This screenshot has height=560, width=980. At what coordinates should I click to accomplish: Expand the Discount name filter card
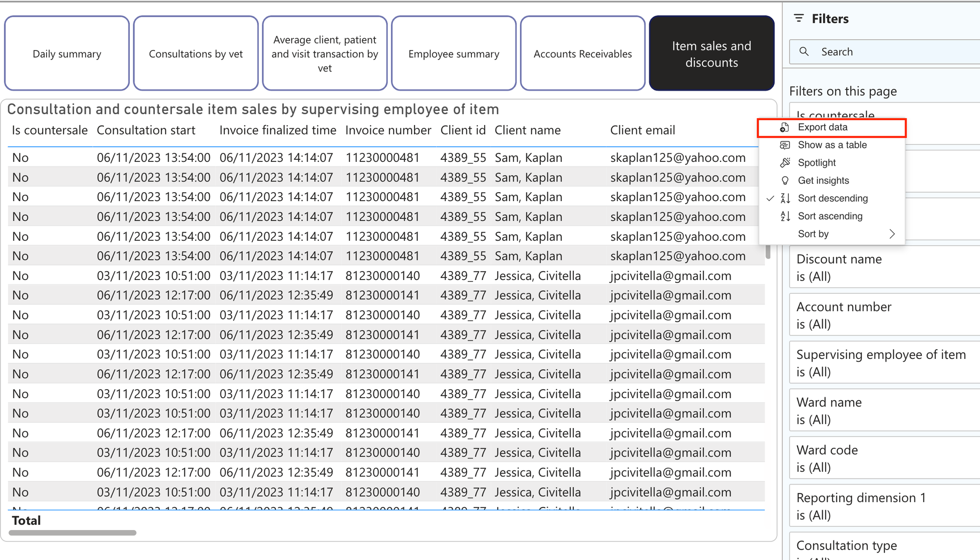coord(885,267)
